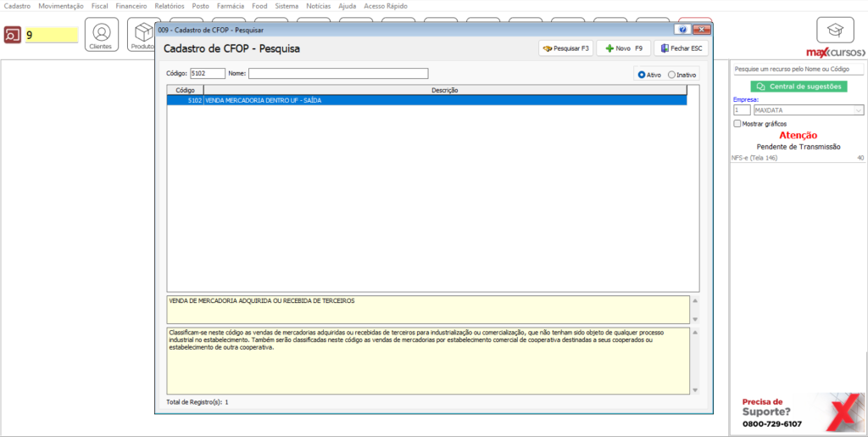This screenshot has height=437, width=868.
Task: Click the Clientes toolbar icon
Action: coord(101,35)
